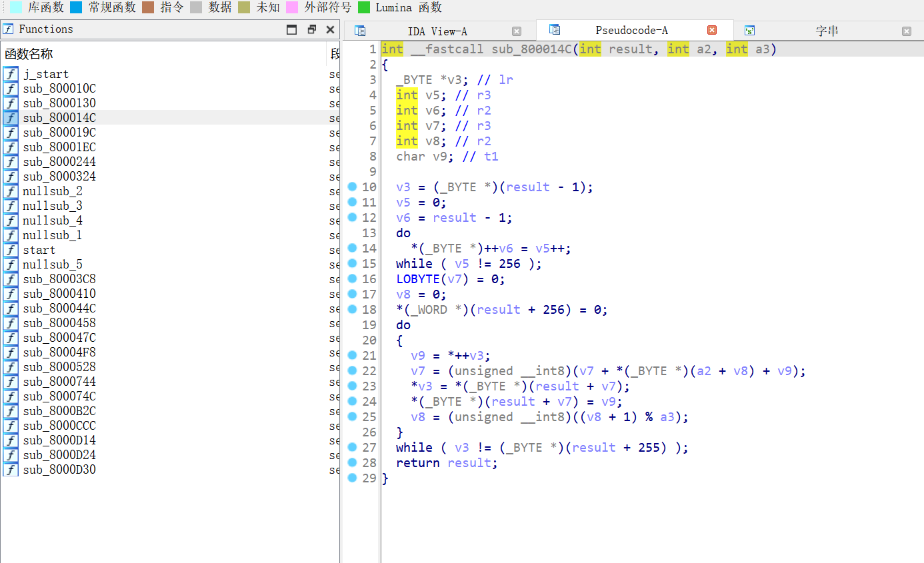Select function sub_8000130
Screen dimensions: 924x563
tap(170, 103)
